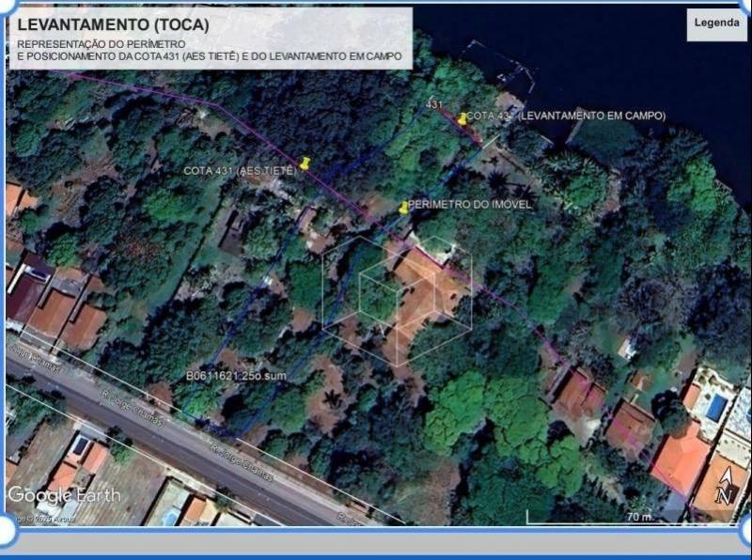Click the dock structure on the riverbank
Viewport: 752px width, 560px height.
pos(512,68)
